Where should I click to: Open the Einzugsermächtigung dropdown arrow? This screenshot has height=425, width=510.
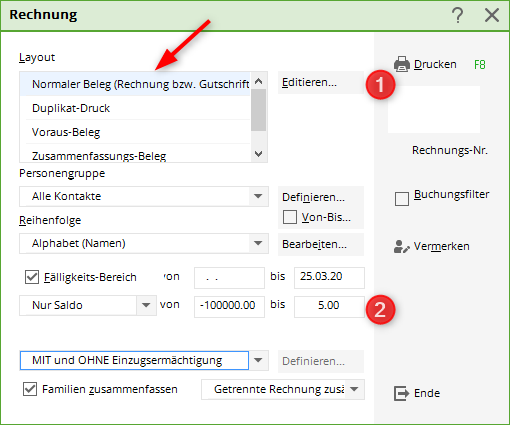point(258,360)
